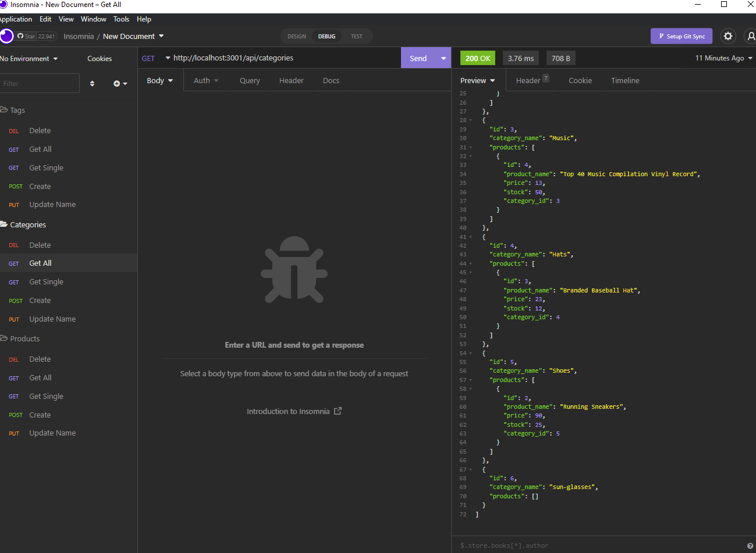Collapse JSON fold arrow at line 67
The width and height of the screenshot is (756, 553).
(x=470, y=469)
